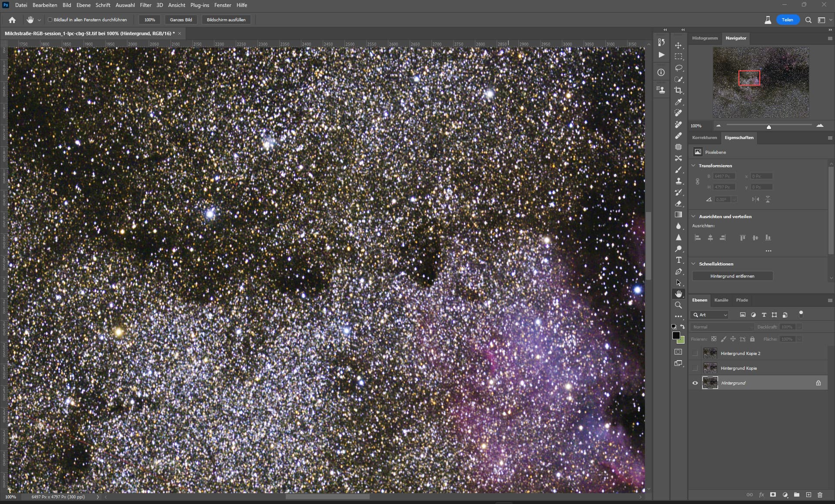This screenshot has height=504, width=835.
Task: Click the Bildschirm ausfüllen button
Action: click(226, 20)
